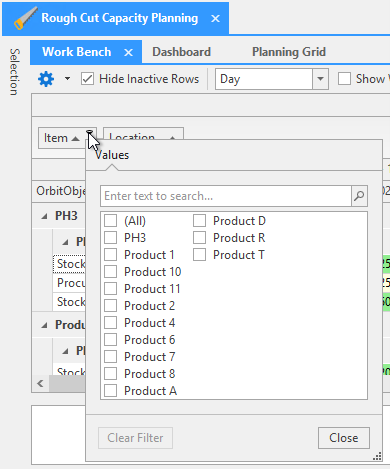Close the Work Bench tab
Image resolution: width=390 pixels, height=469 pixels.
click(x=129, y=53)
